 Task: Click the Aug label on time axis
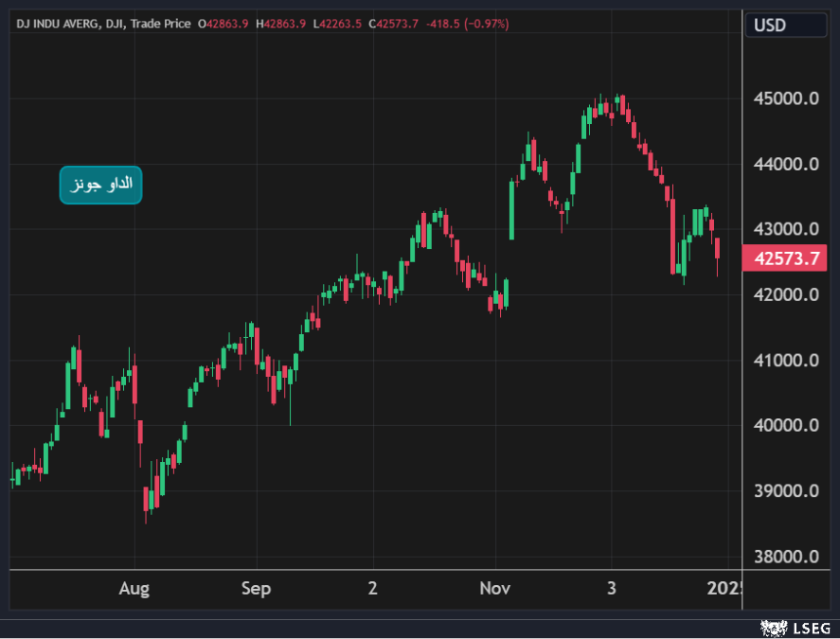point(134,589)
